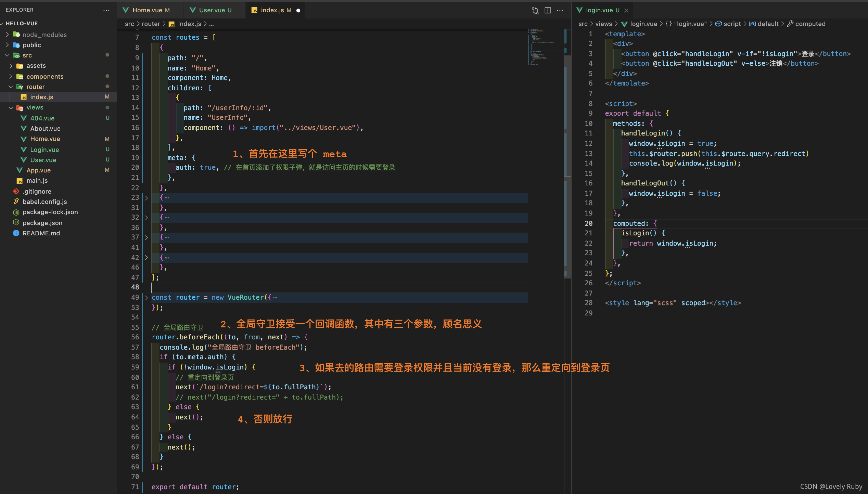This screenshot has width=868, height=494.
Task: Open package.json file in explorer
Action: (x=42, y=223)
